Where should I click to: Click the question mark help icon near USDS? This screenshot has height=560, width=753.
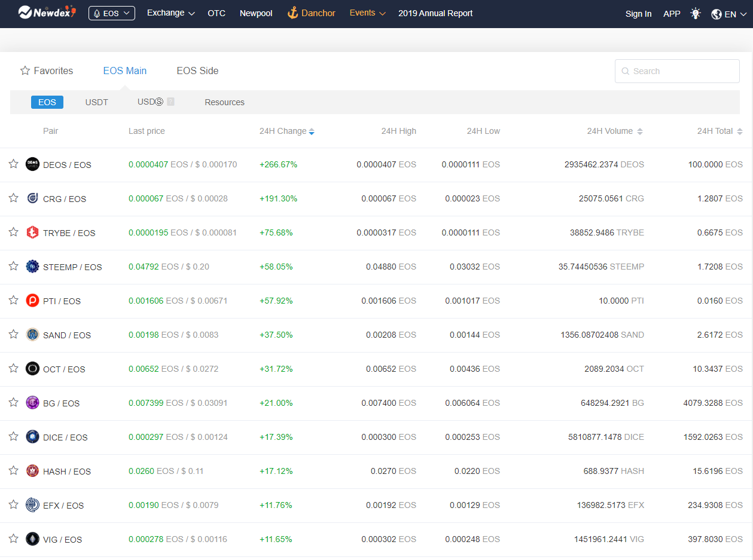click(x=170, y=102)
